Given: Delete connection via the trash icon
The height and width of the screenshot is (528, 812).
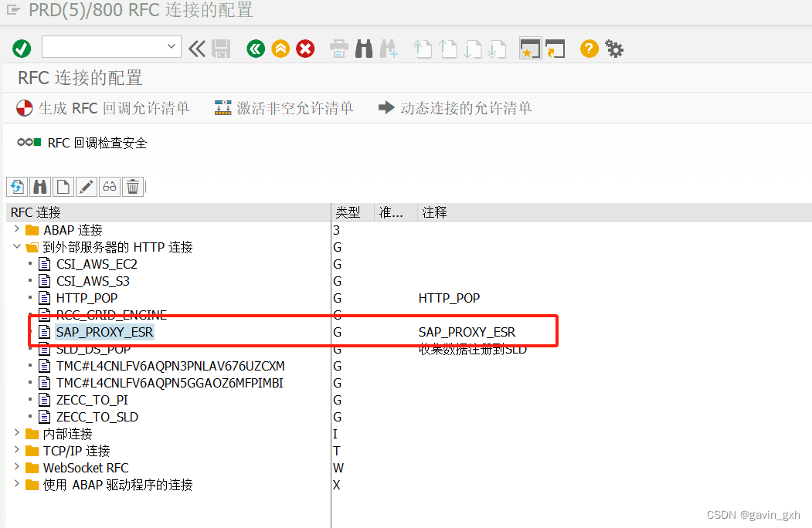Looking at the screenshot, I should click(133, 186).
